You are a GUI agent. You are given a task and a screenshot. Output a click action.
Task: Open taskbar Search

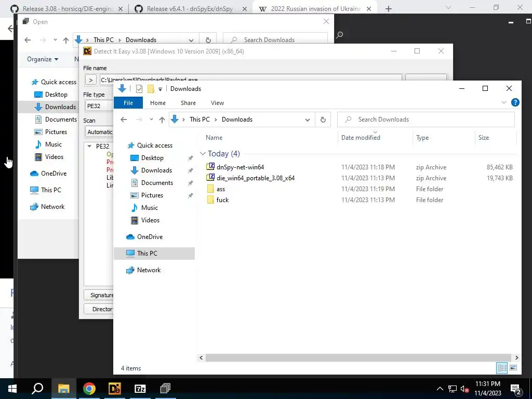(37, 389)
